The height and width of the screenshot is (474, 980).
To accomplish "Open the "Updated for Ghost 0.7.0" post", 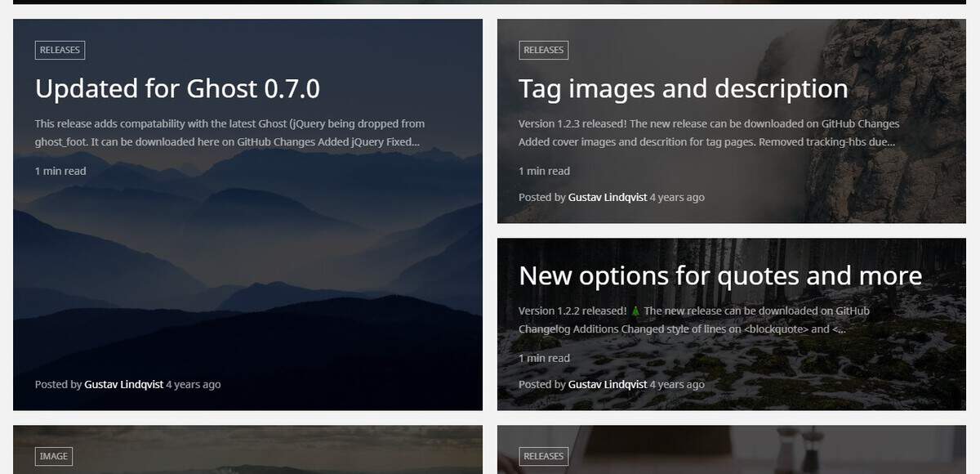I will (x=176, y=88).
